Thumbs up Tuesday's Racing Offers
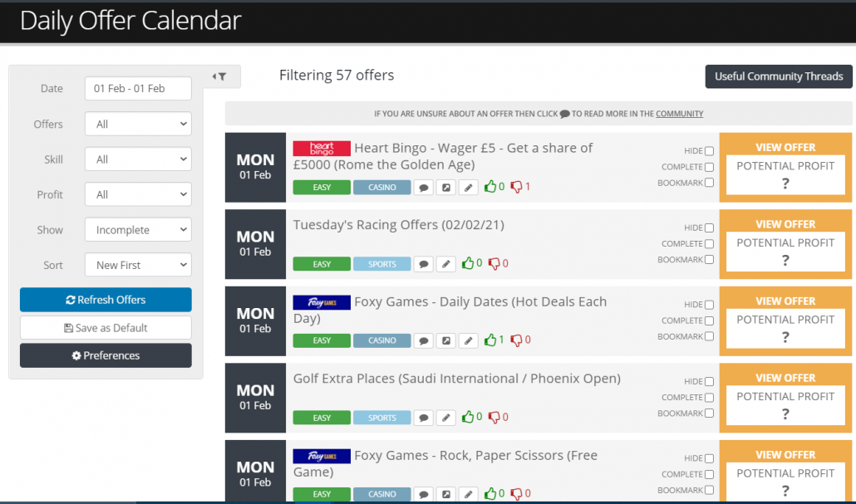 468,263
